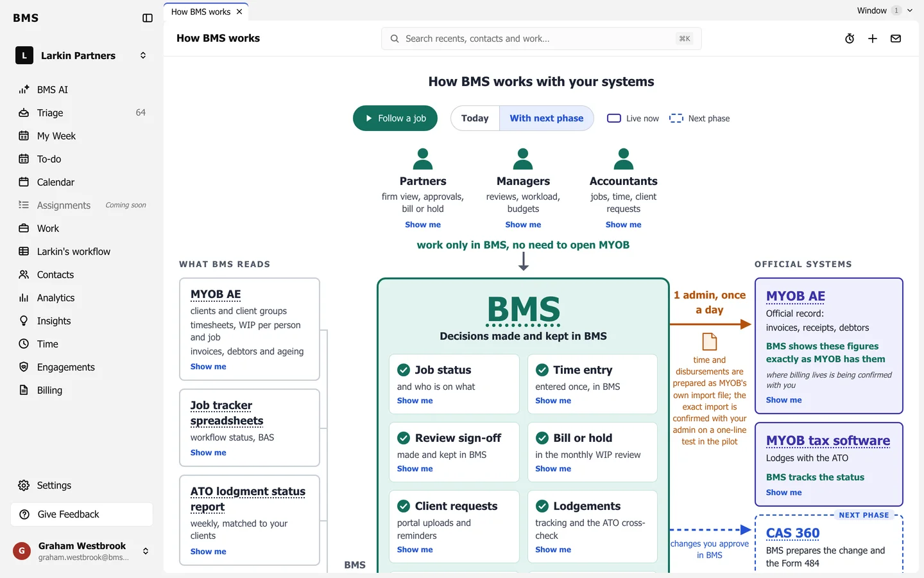
Task: Click Show me under Managers
Action: click(523, 225)
